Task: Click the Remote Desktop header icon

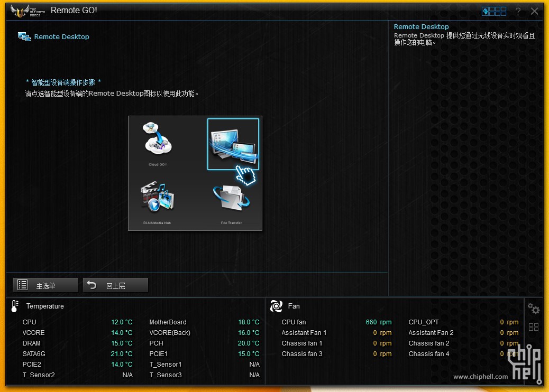Action: [24, 37]
